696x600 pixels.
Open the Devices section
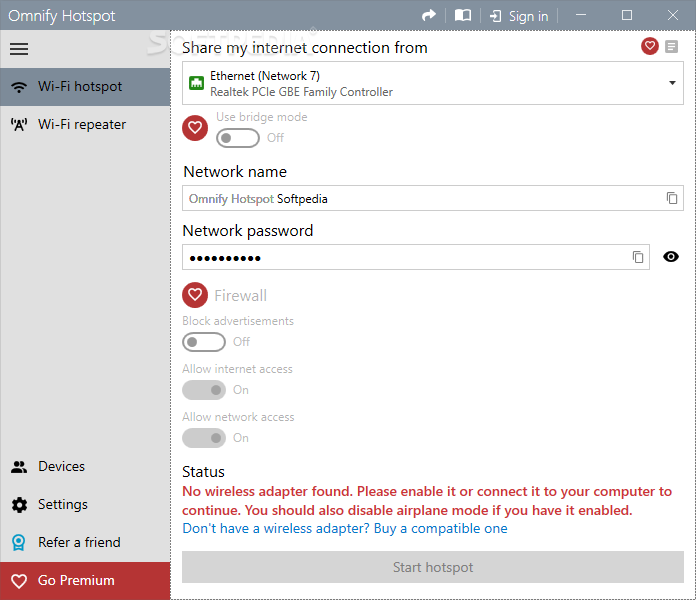pos(85,466)
